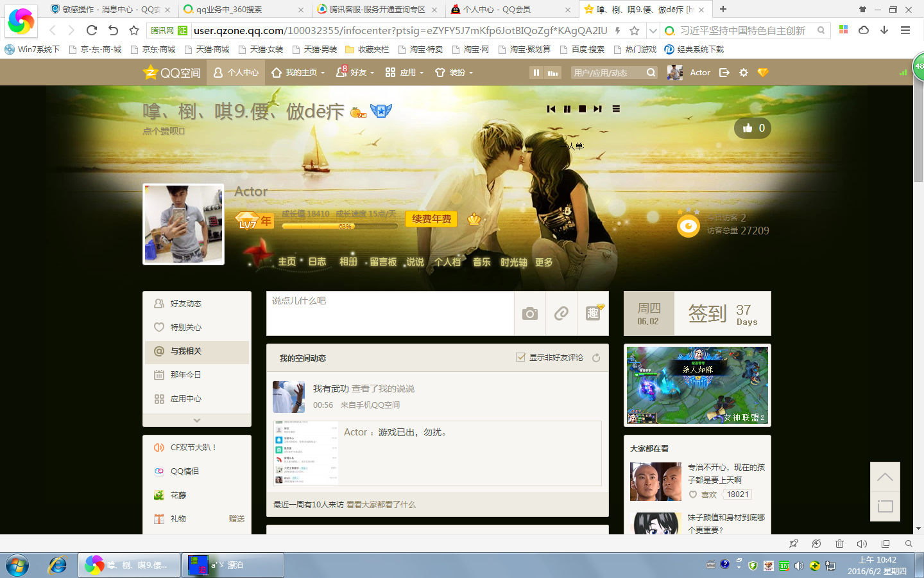
Task: Click the 续费年费 button
Action: pyautogui.click(x=431, y=219)
